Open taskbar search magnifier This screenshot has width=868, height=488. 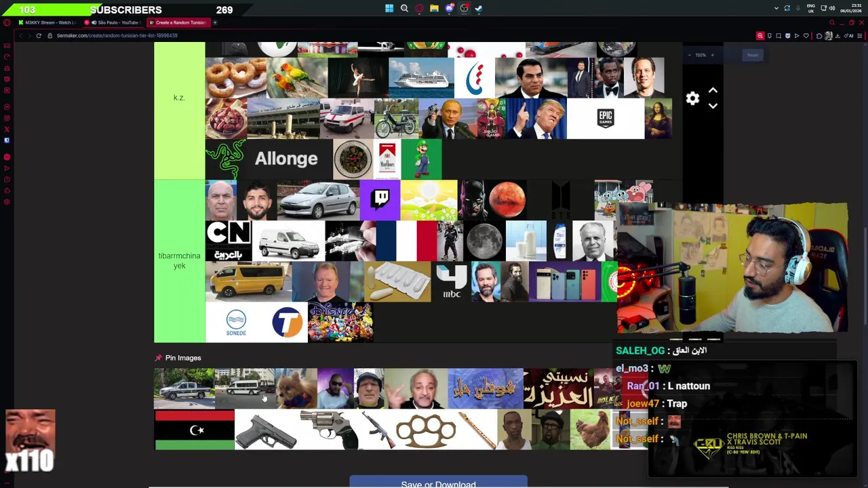404,9
